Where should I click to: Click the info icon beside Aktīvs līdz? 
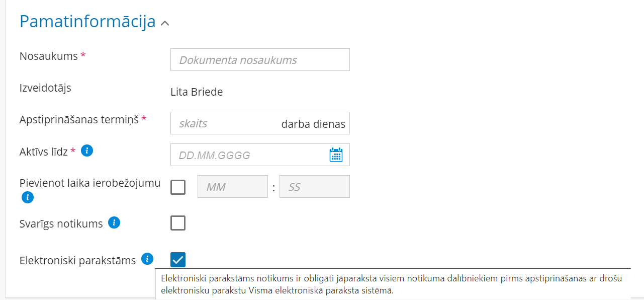[x=86, y=151]
